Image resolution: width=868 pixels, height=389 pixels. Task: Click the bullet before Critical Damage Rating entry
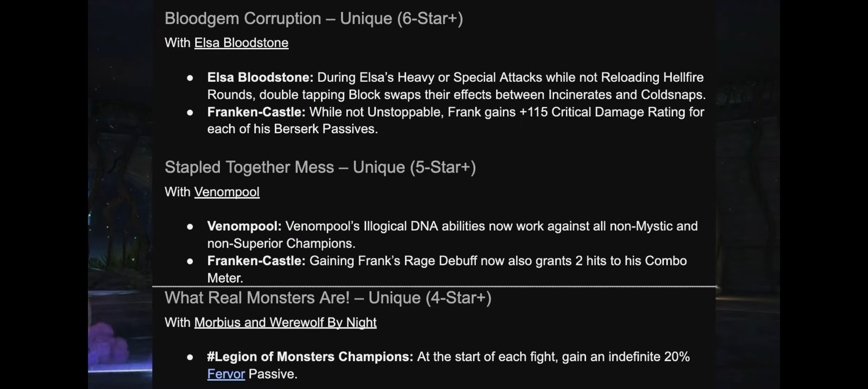click(190, 113)
